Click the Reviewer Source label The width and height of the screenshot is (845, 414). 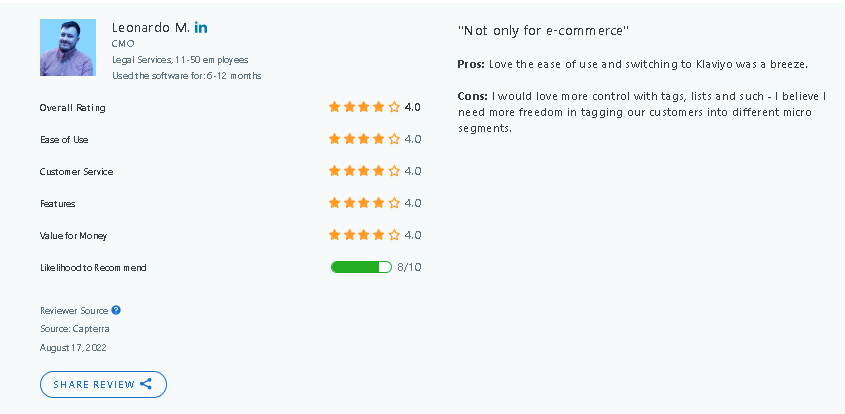[x=74, y=310]
